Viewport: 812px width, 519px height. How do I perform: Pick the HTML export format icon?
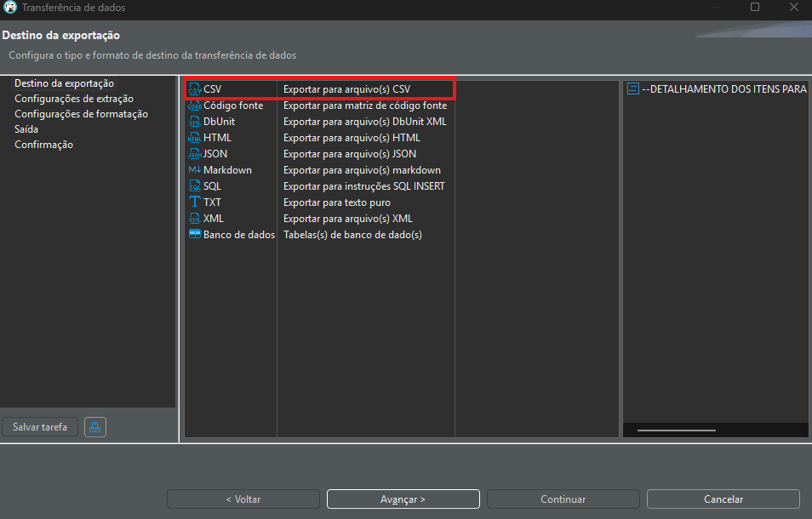(x=194, y=138)
